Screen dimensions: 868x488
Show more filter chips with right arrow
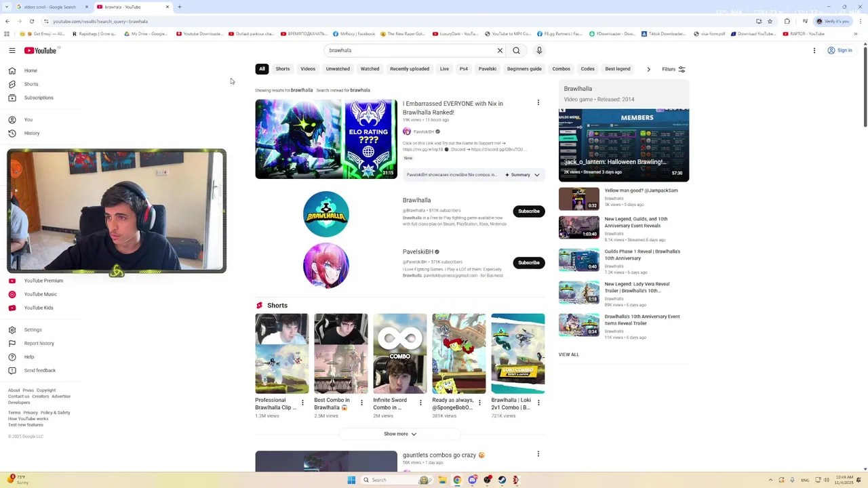click(x=648, y=69)
